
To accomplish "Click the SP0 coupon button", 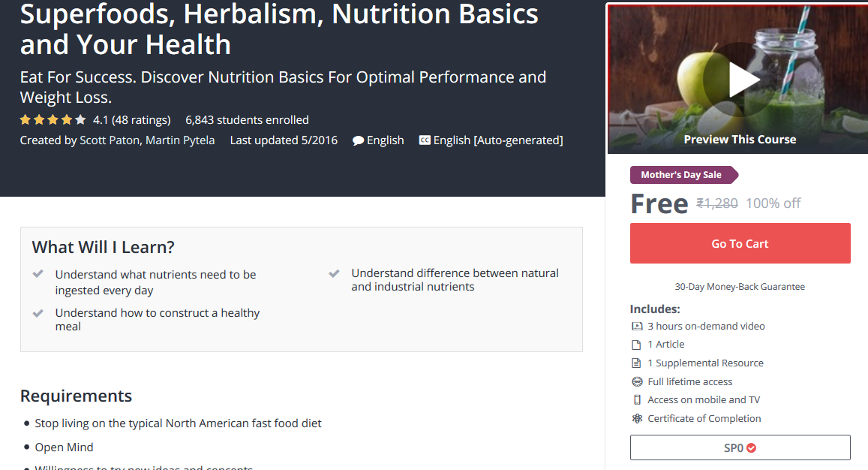I will pyautogui.click(x=740, y=447).
